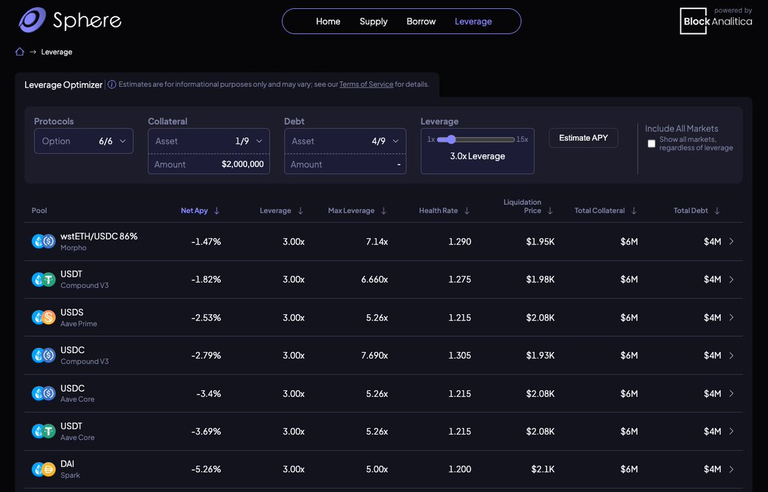Open the Collateral Asset dropdown
The height and width of the screenshot is (492, 768).
tap(209, 141)
